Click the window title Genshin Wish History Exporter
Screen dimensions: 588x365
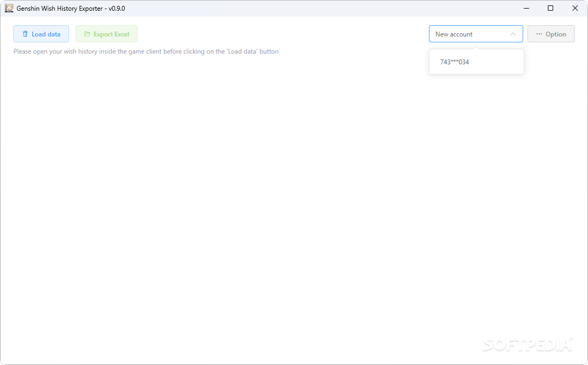(71, 8)
